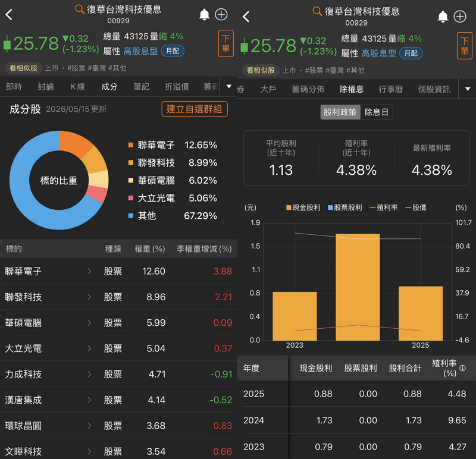Expand tab list dropdown on right screen

468,89
